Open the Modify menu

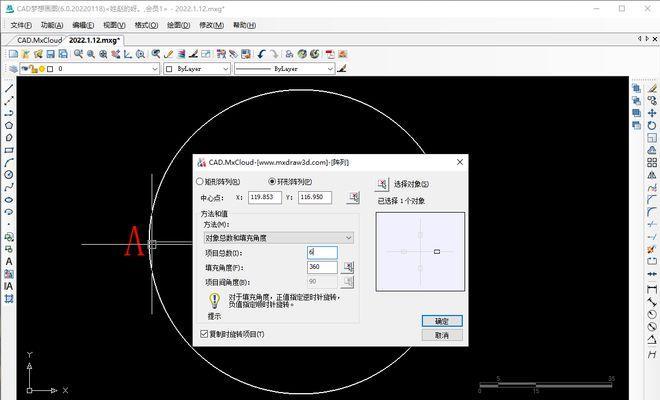(211, 25)
